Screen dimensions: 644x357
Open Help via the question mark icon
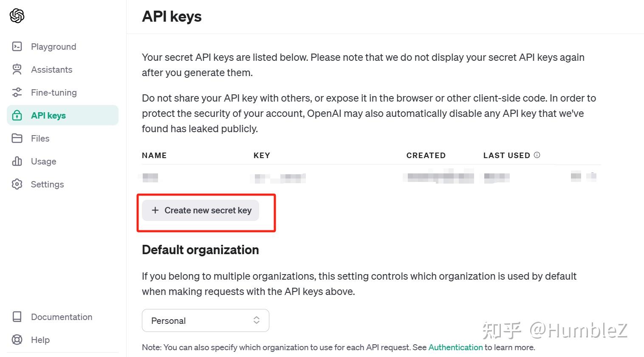17,340
